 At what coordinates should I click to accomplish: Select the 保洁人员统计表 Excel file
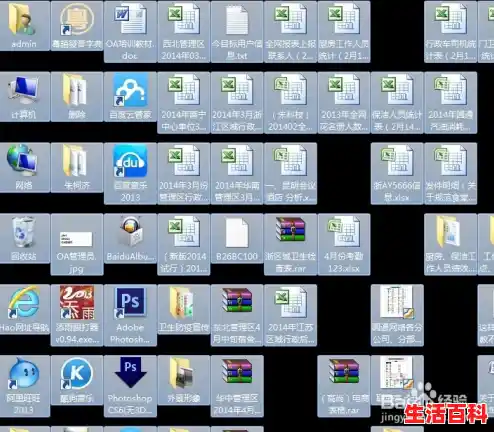click(397, 102)
